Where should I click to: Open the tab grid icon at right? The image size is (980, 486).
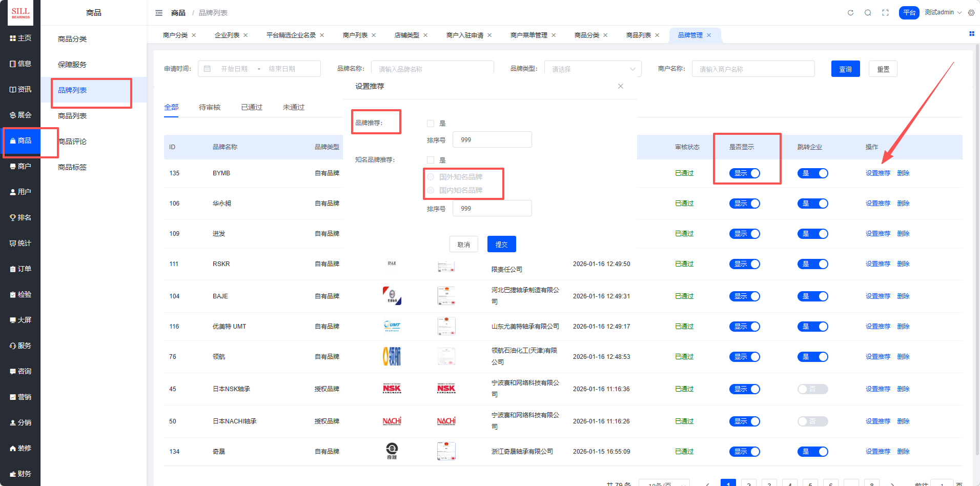(971, 34)
